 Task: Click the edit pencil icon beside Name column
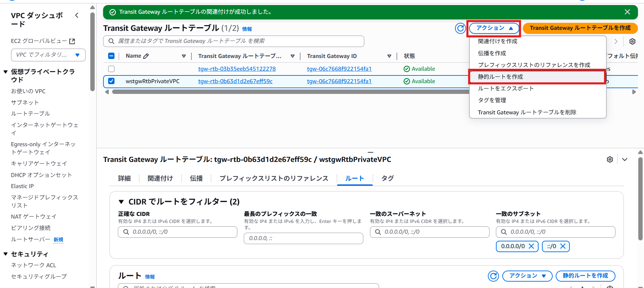146,56
